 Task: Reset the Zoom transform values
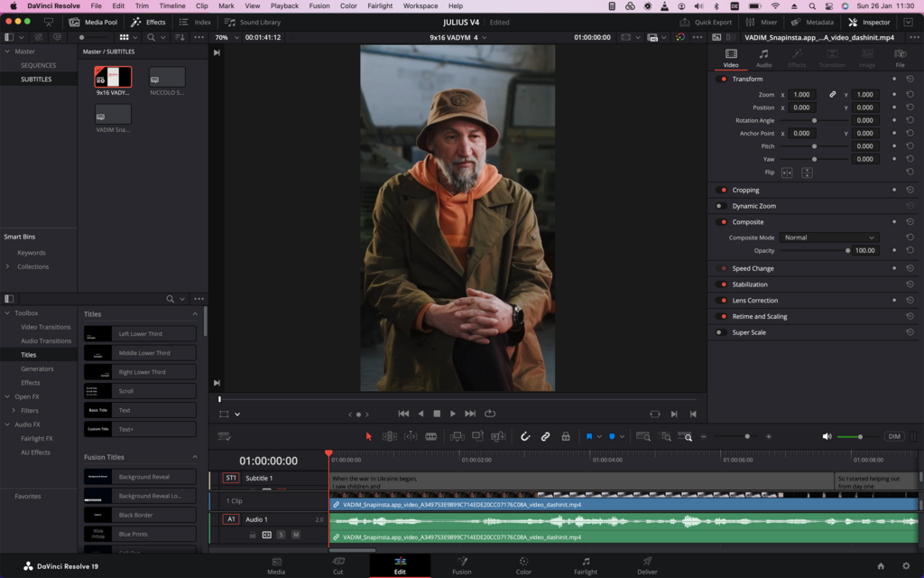910,95
